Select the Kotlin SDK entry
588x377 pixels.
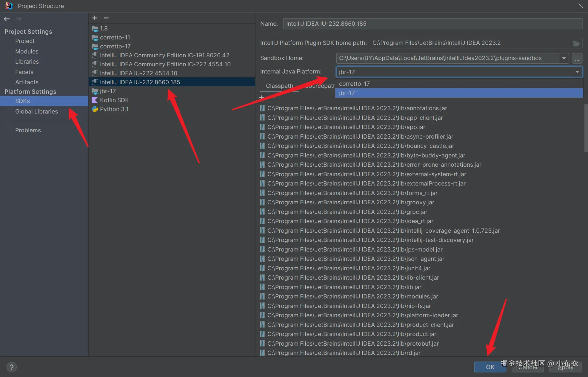click(x=114, y=100)
